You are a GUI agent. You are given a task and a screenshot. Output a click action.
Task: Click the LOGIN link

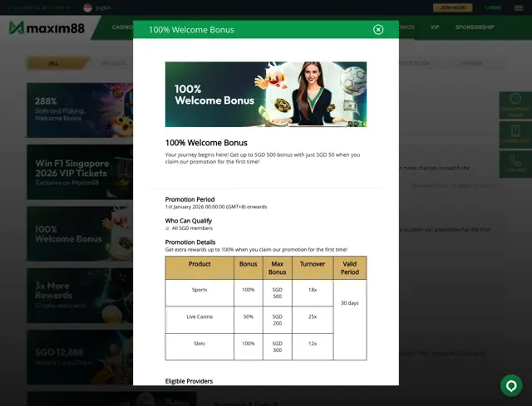coord(493,7)
